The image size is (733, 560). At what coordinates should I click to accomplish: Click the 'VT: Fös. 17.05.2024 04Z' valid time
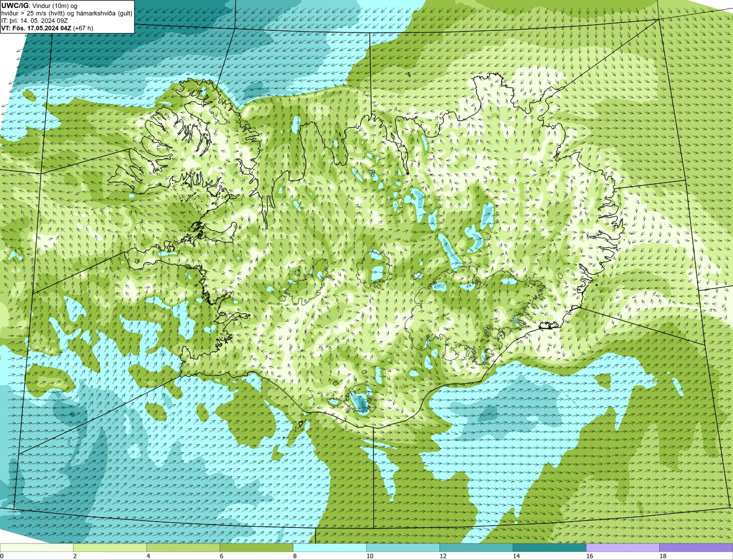(36, 27)
